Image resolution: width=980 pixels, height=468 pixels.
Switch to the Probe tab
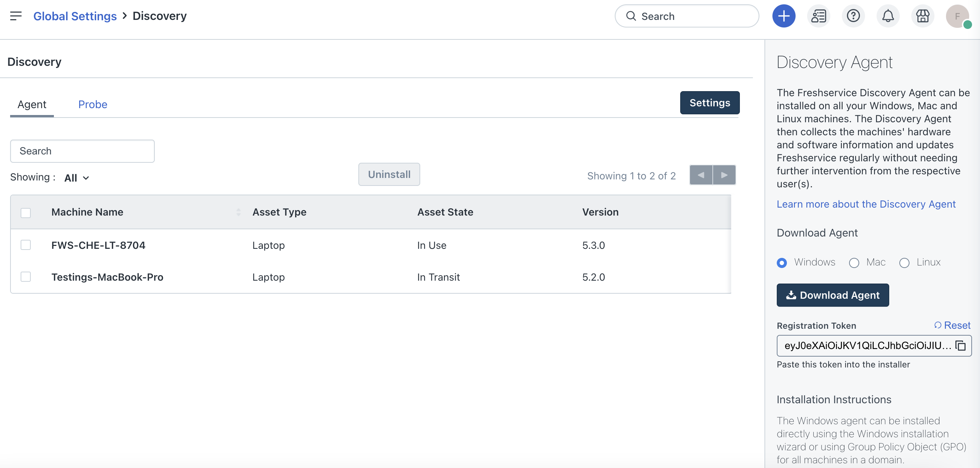[x=93, y=104]
